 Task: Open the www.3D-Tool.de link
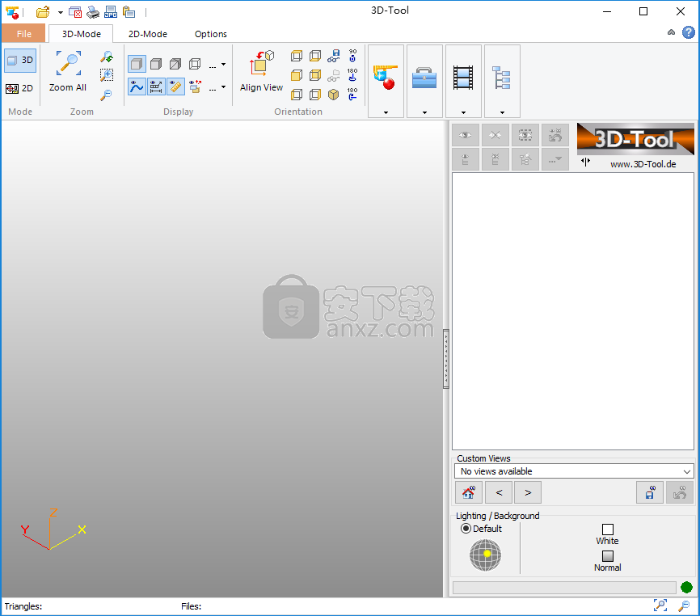click(x=643, y=164)
